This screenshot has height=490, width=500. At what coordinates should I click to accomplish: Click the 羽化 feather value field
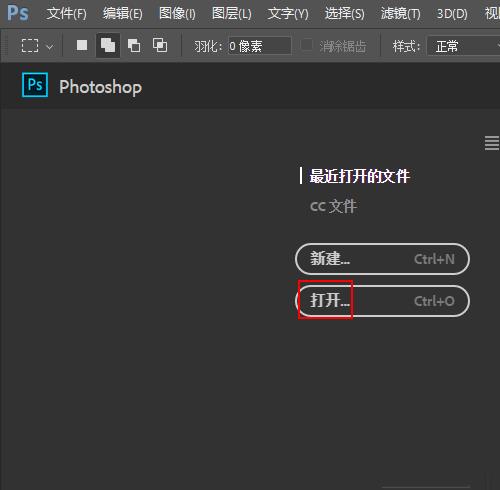tap(260, 46)
